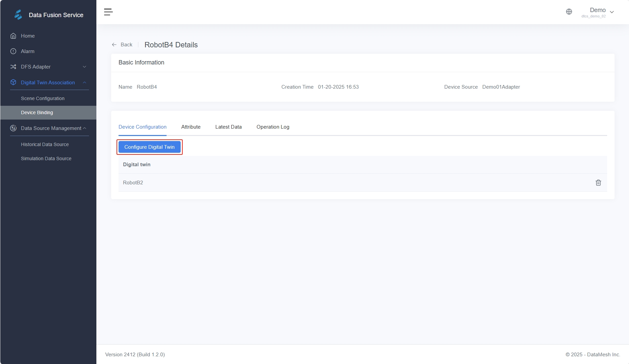Click the globe language icon
The height and width of the screenshot is (364, 629).
[569, 12]
